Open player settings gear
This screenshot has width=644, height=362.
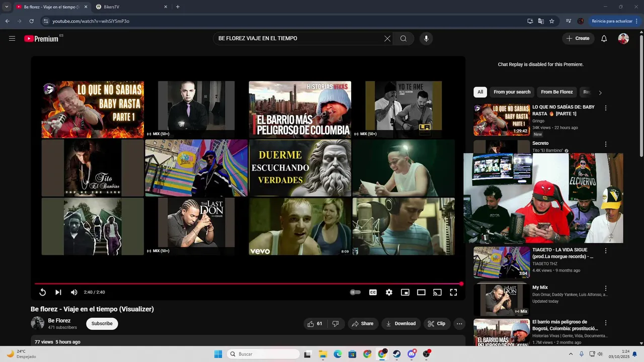coord(389,292)
